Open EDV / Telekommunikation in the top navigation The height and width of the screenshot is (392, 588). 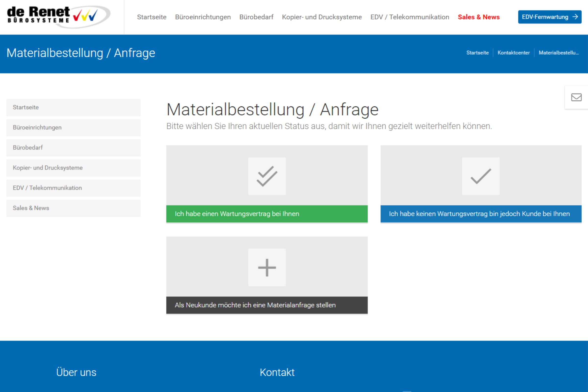[409, 17]
